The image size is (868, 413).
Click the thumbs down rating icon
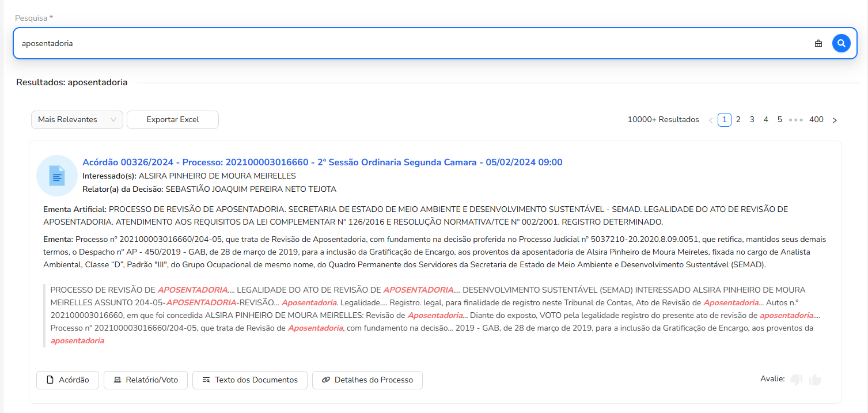797,380
